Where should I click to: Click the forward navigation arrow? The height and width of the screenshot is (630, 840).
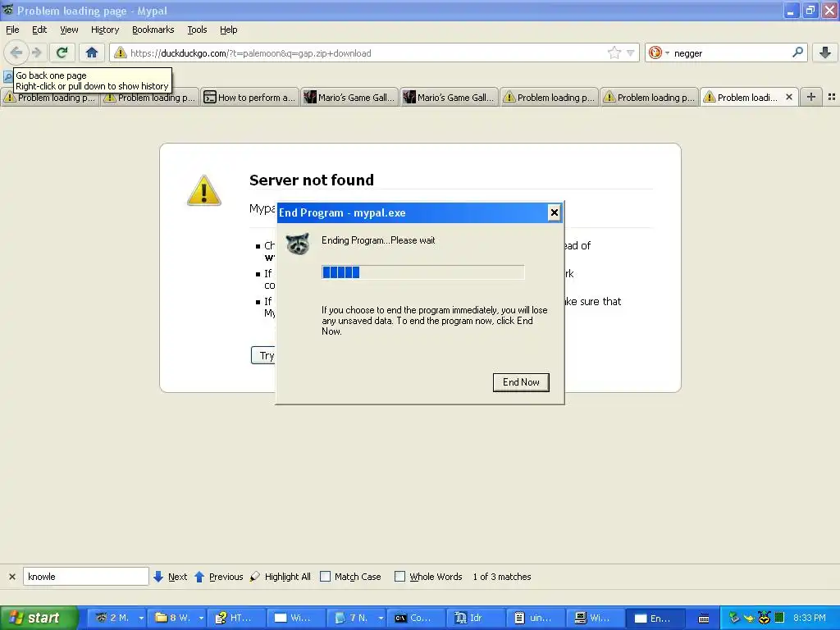click(x=37, y=52)
